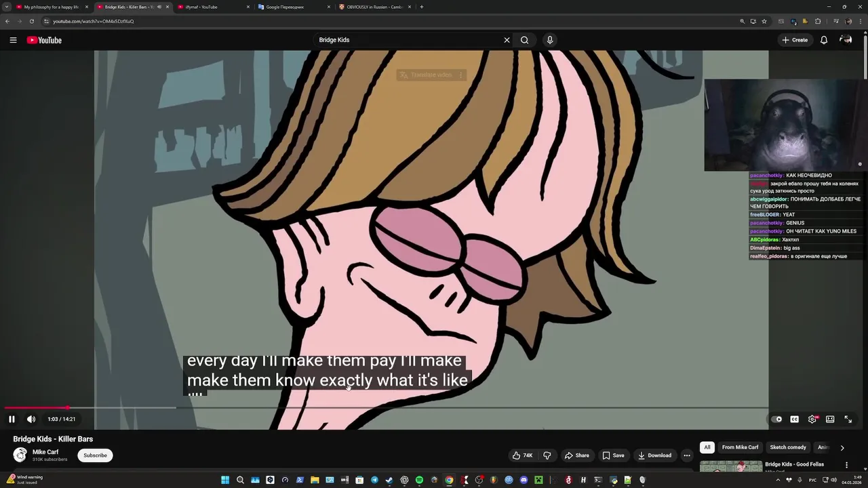Clear the search query with the X

(x=507, y=40)
